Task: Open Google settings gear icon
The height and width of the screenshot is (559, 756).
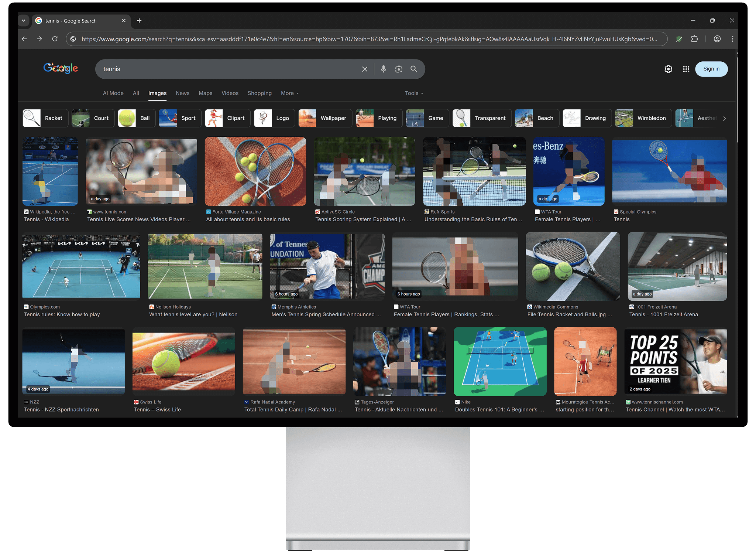Action: [668, 69]
